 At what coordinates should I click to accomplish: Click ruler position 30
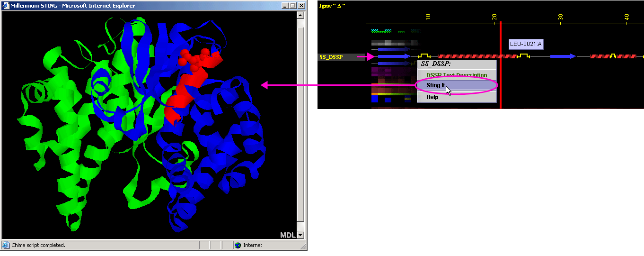(x=560, y=17)
